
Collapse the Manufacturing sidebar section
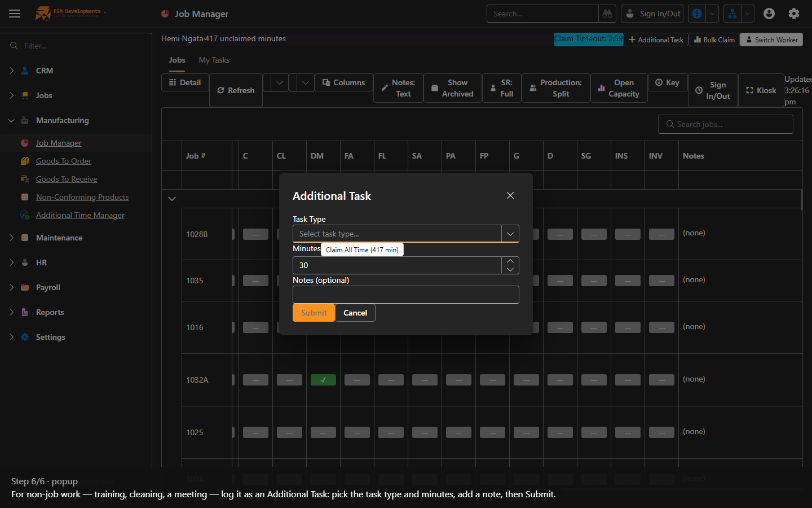12,120
